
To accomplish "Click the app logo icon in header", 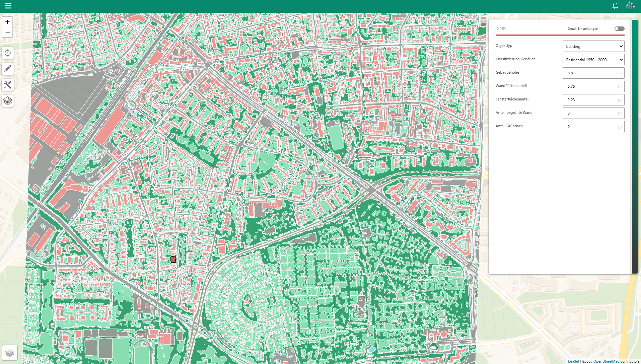I will pyautogui.click(x=630, y=5).
